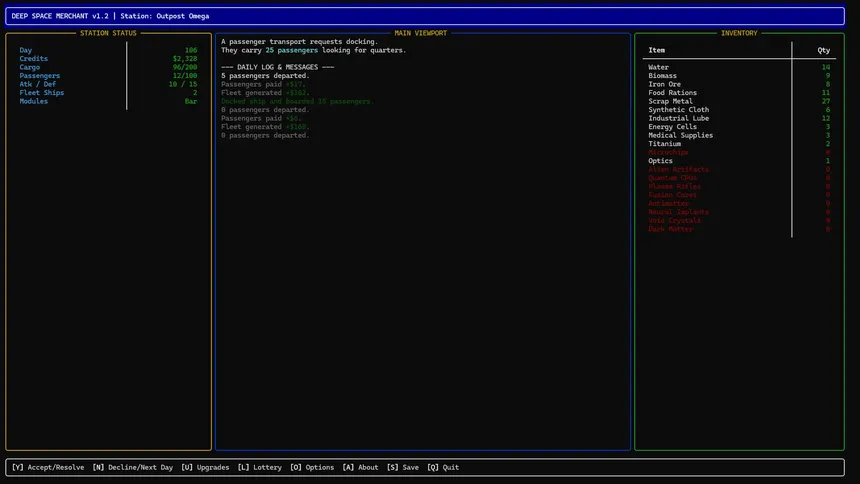Screen dimensions: 860x484
Task: Click the Modules entry showing Bar
Action: tap(190, 101)
